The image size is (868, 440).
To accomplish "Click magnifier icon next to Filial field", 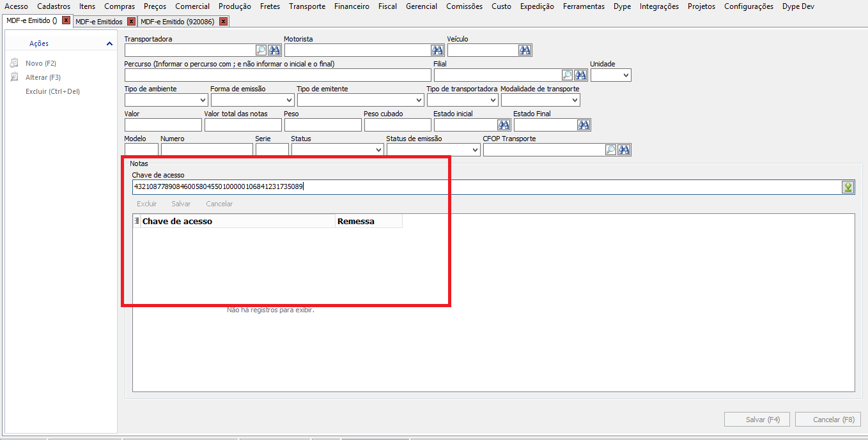I will click(x=567, y=75).
